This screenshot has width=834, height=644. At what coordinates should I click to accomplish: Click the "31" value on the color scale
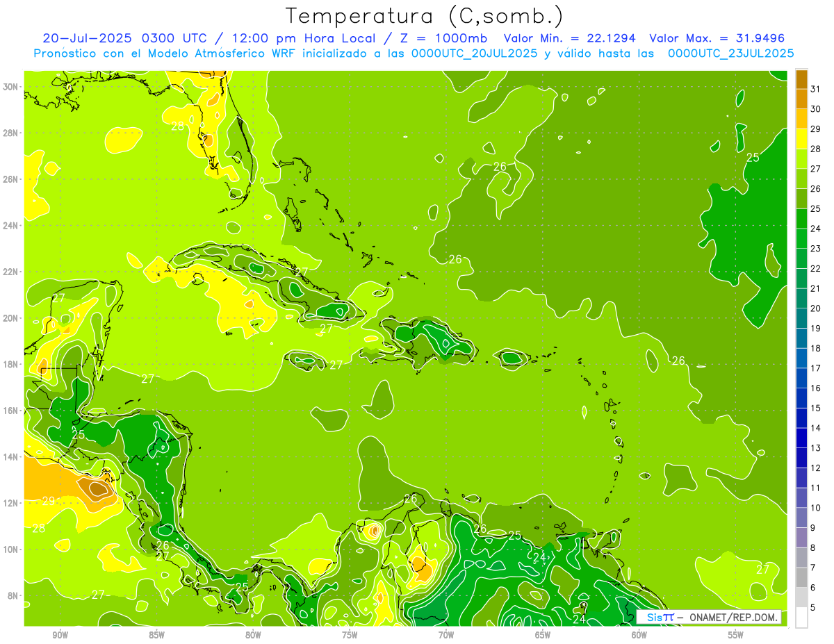(816, 89)
